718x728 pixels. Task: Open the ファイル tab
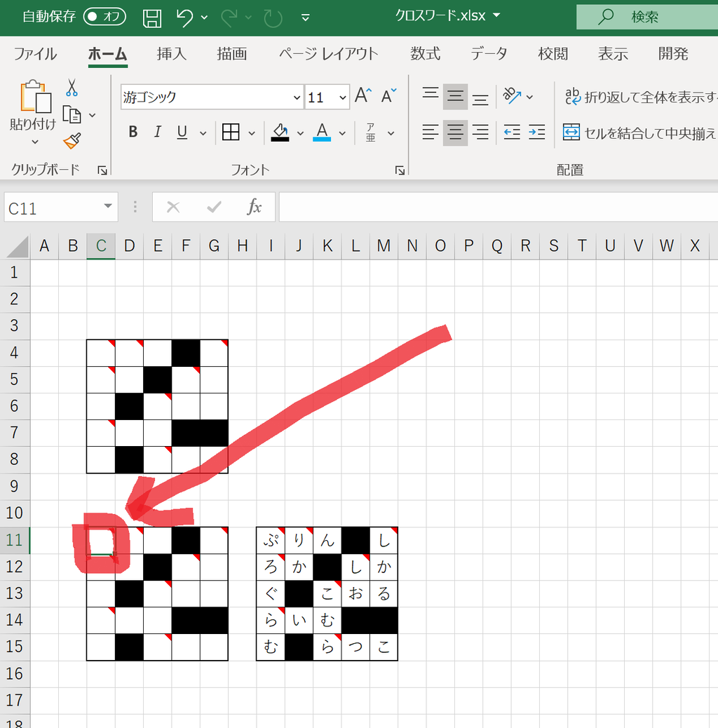(35, 54)
